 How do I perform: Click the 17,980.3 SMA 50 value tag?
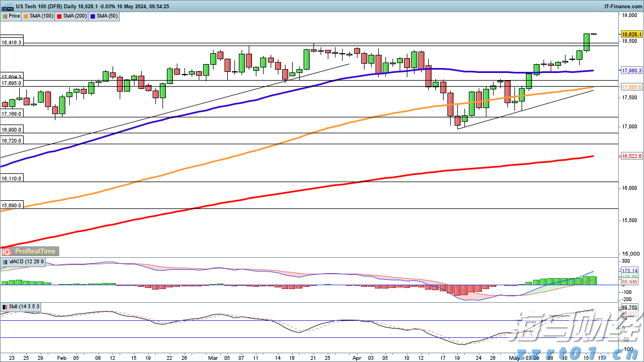(x=632, y=71)
